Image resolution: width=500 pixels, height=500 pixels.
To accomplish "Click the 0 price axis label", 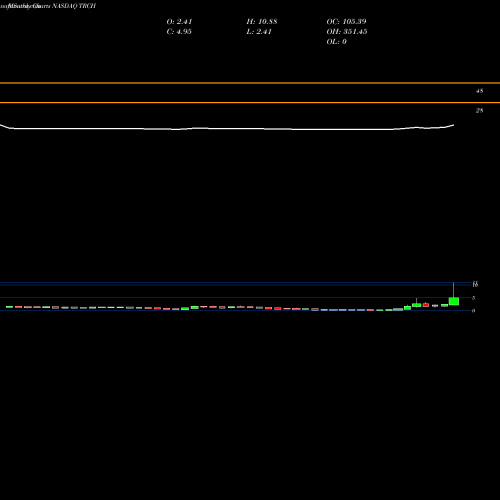I will (473, 311).
